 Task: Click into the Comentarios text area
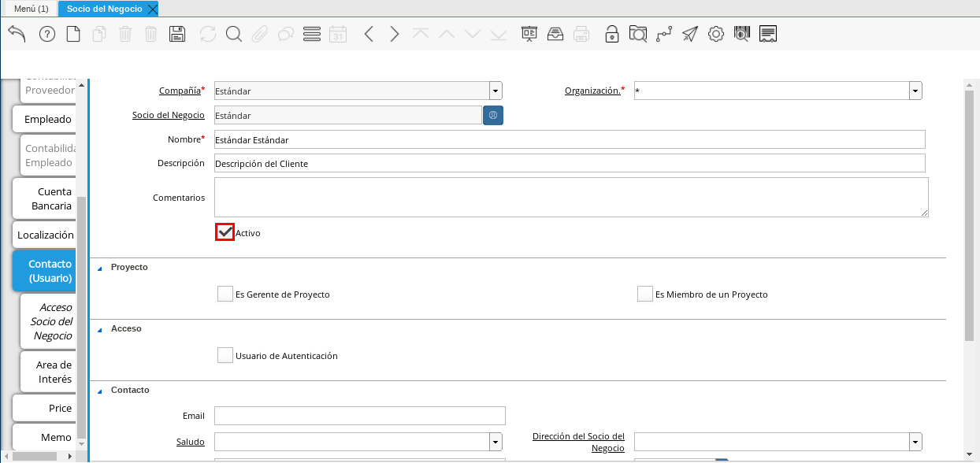pos(571,197)
